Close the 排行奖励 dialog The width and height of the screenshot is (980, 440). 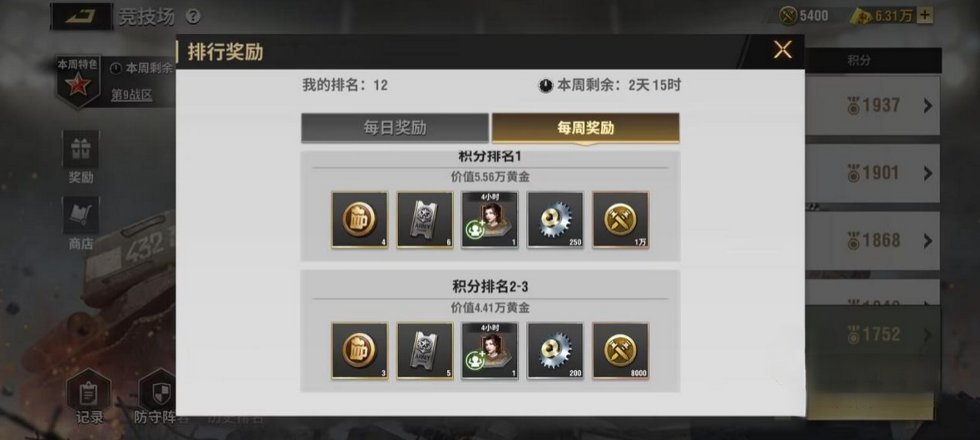(x=782, y=50)
